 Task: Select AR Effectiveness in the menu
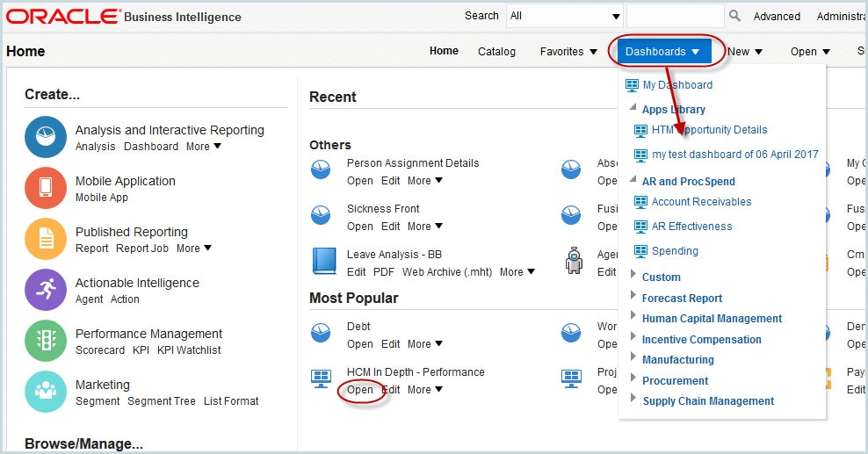pyautogui.click(x=692, y=227)
